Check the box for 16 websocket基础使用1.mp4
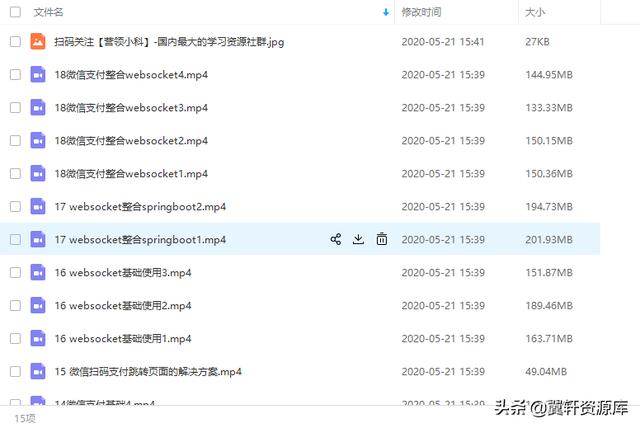The image size is (640, 428). point(16,338)
